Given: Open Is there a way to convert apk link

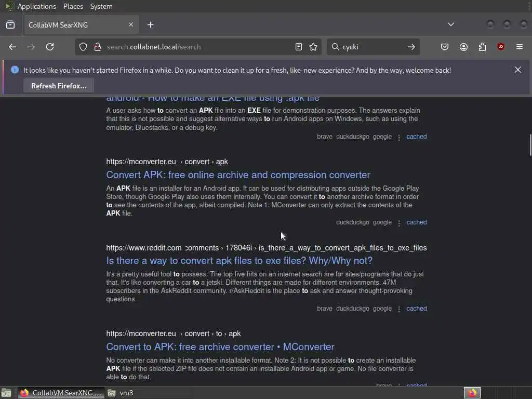Looking at the screenshot, I should tap(239, 261).
